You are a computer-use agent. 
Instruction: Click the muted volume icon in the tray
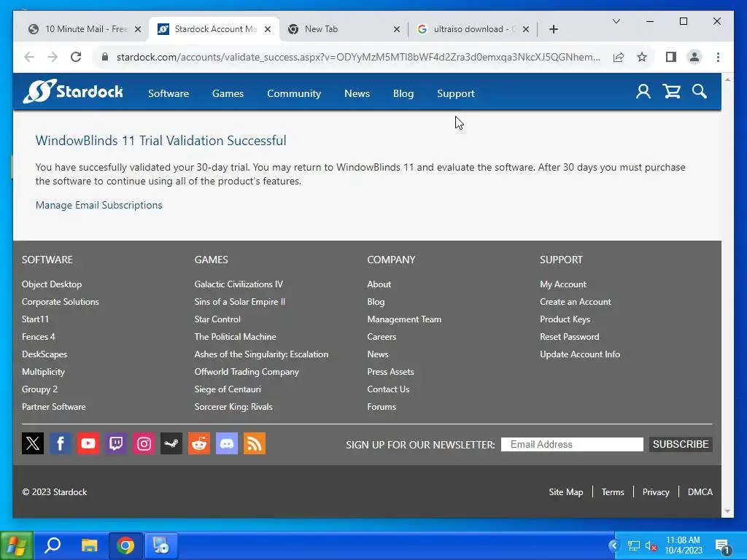coord(651,545)
